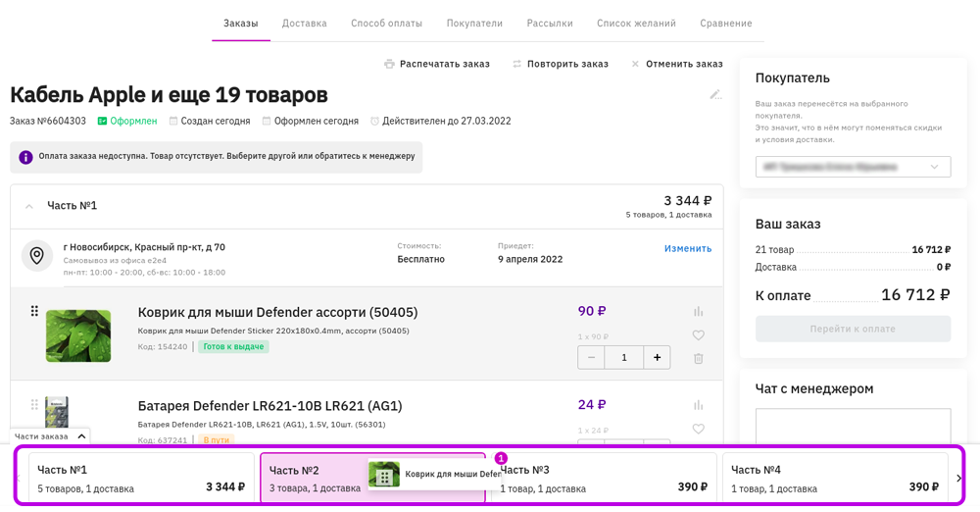Open the green leaf mouse pad thumbnail
This screenshot has height=512, width=980.
tap(78, 335)
